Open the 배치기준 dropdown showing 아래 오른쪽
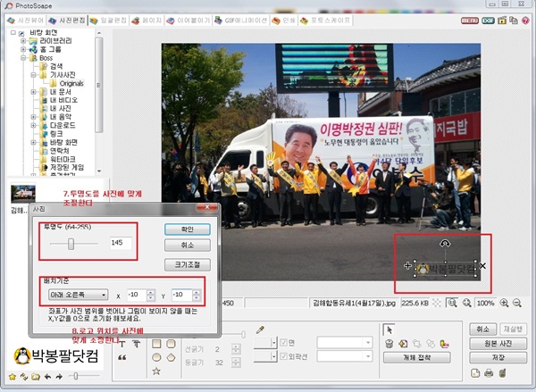This screenshot has height=392, width=536. point(78,295)
